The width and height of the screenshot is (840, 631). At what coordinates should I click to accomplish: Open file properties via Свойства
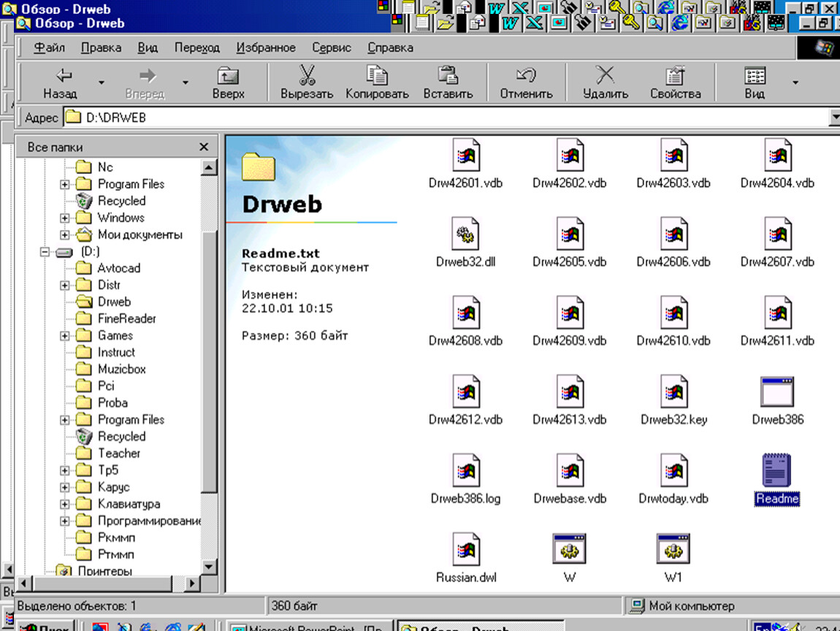675,83
